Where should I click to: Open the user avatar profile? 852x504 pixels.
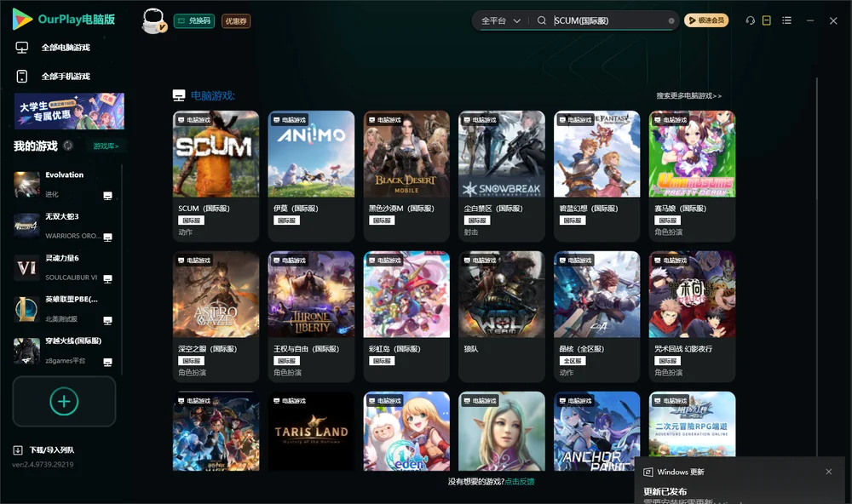pyautogui.click(x=153, y=20)
